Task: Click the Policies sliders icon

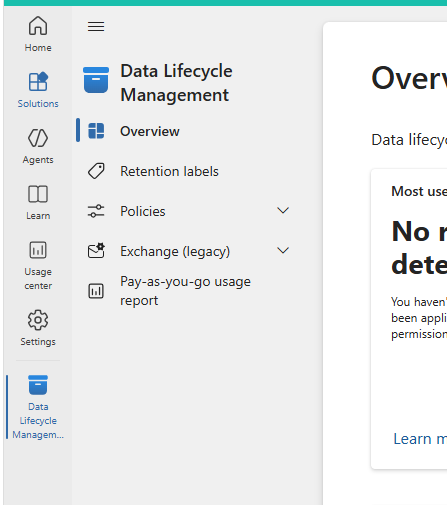Action: 96,211
